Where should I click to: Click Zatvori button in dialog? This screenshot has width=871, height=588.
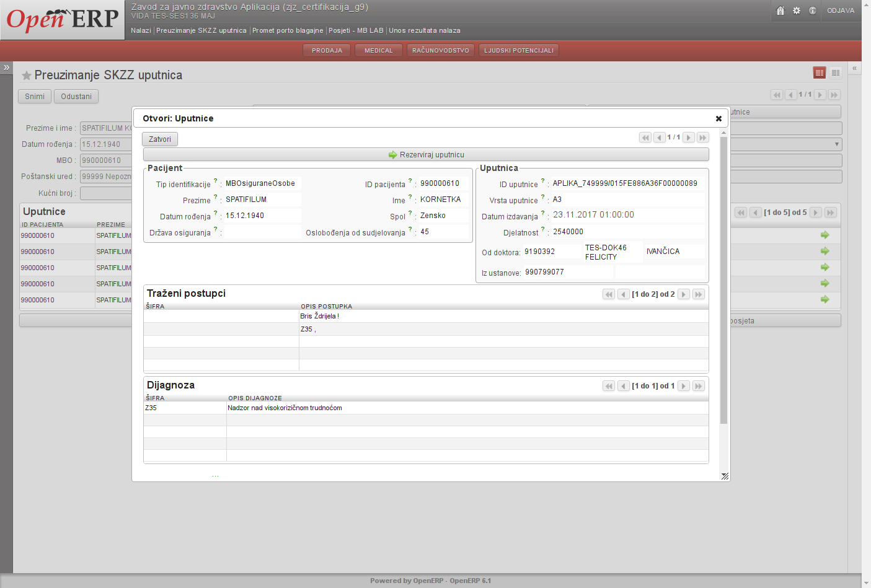[160, 139]
